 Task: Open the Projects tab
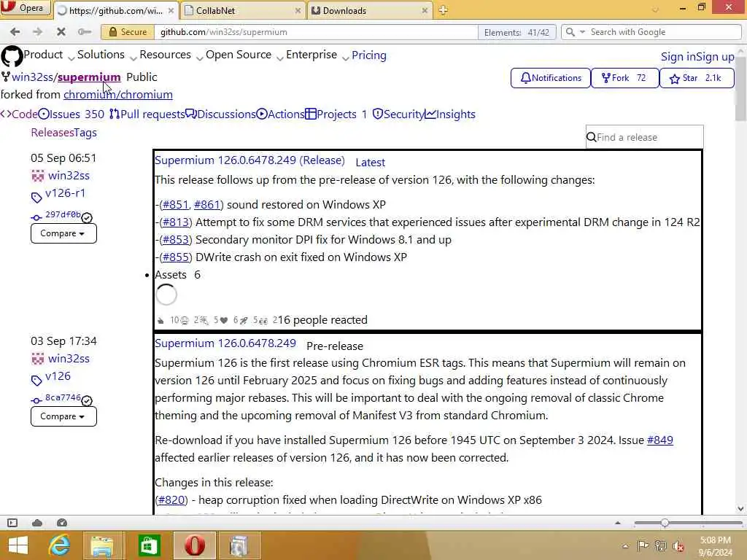tap(336, 114)
